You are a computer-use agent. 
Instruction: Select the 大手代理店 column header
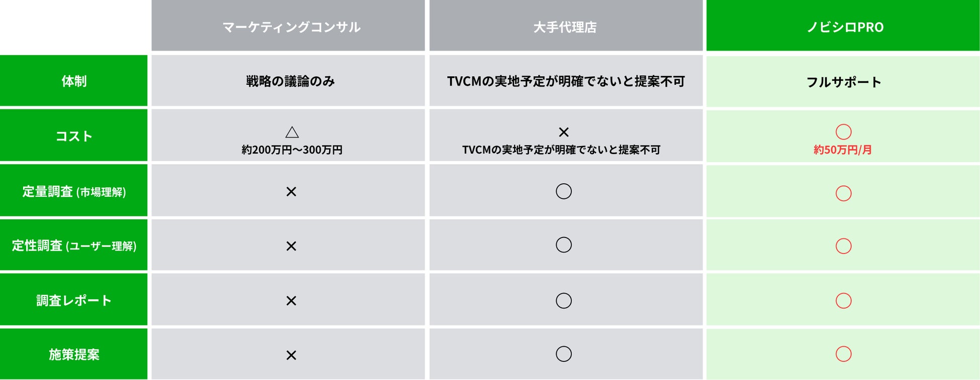coord(565,27)
